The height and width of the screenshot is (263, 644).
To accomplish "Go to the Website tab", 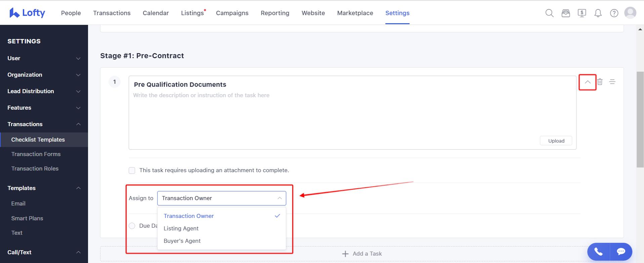I will pyautogui.click(x=313, y=13).
